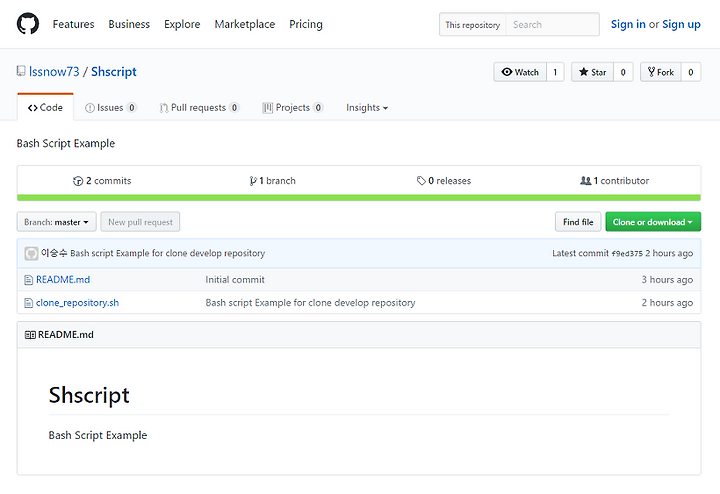Screen dimensions: 720x494
Task: Click the README.md file icon in the file list
Action: [28, 280]
